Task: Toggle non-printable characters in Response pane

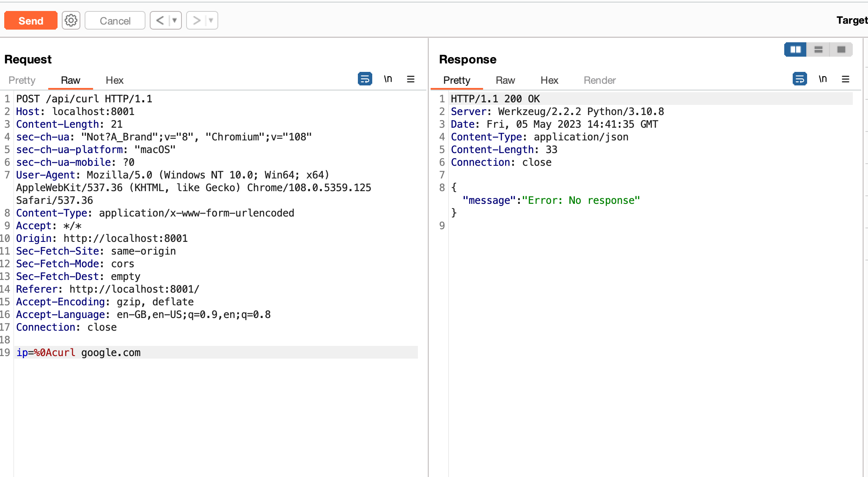Action: point(823,79)
